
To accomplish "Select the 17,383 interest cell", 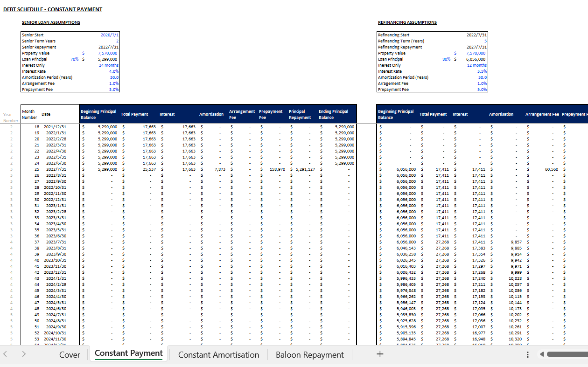I will tap(479, 248).
